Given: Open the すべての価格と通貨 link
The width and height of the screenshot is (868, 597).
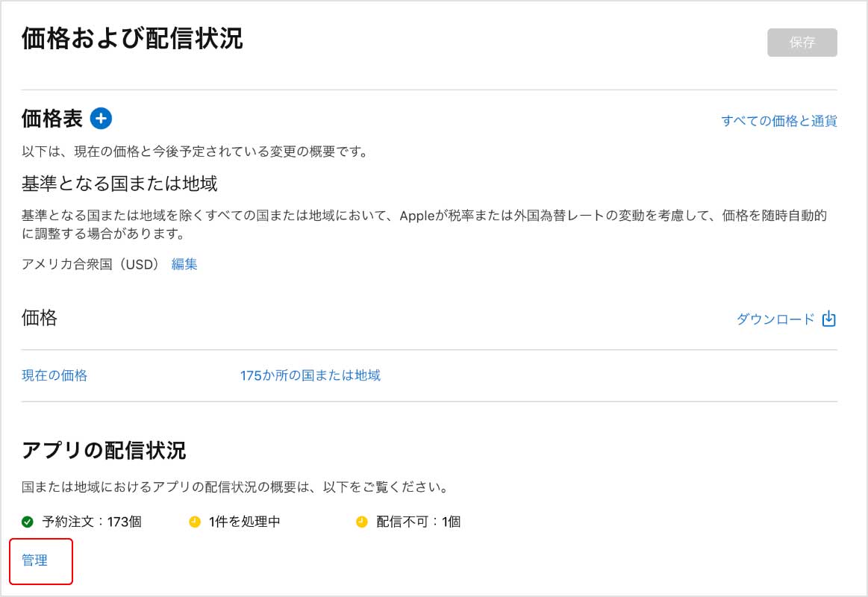Looking at the screenshot, I should click(778, 121).
